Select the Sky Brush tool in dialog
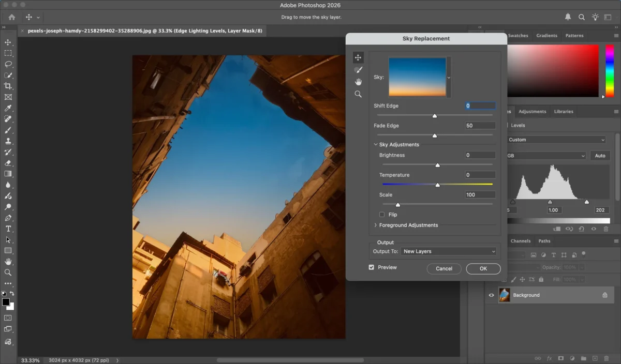Image resolution: width=621 pixels, height=364 pixels. 358,70
